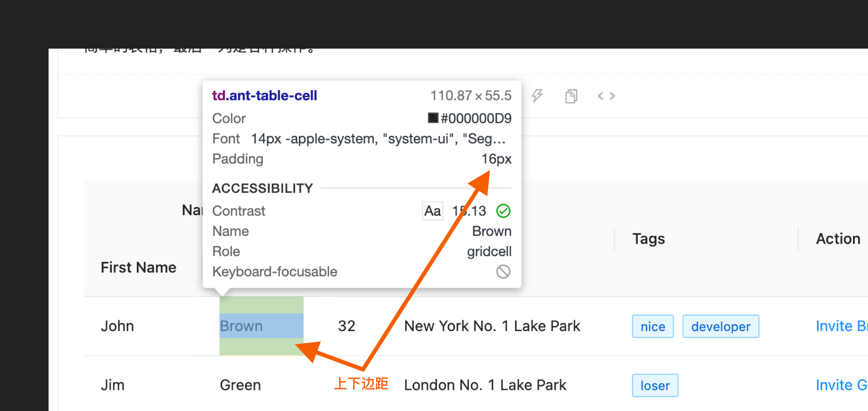
Task: Click the nice tag
Action: (x=653, y=326)
